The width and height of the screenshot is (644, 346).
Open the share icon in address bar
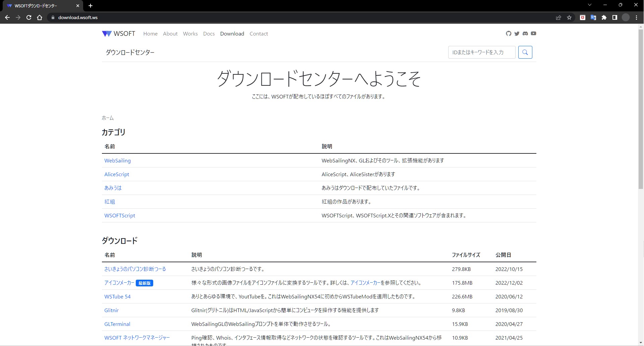tap(558, 17)
